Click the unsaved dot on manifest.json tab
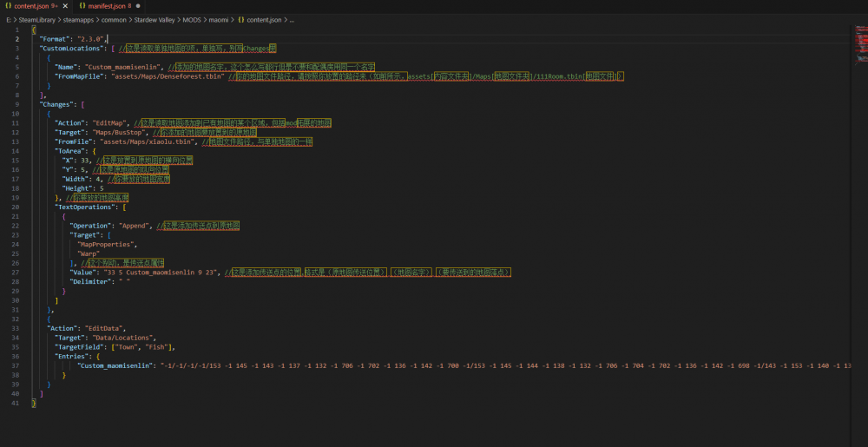 click(x=137, y=5)
